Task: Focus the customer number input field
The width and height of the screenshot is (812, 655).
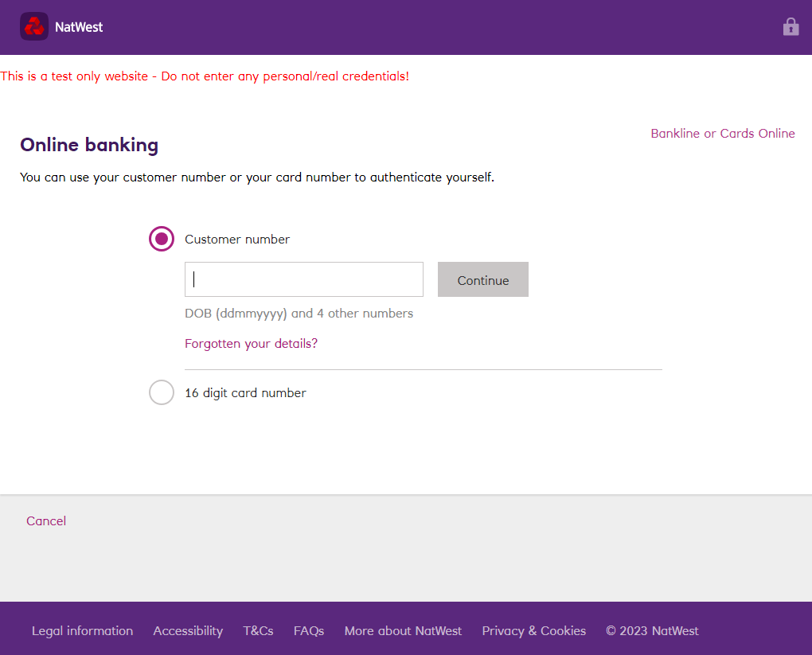Action: coord(304,279)
